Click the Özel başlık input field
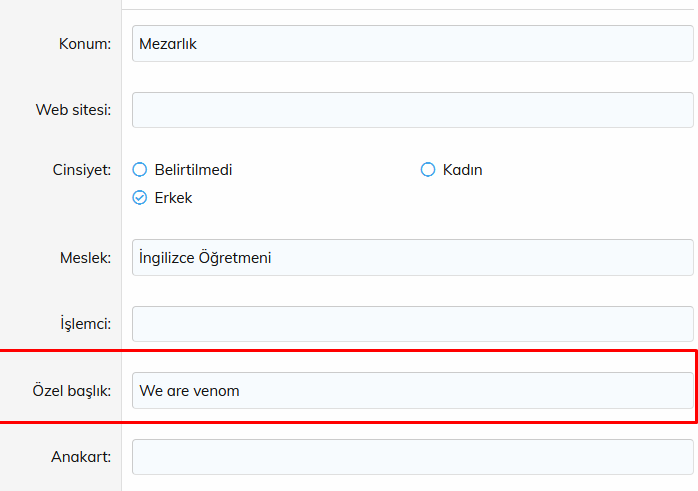The width and height of the screenshot is (698, 491). pyautogui.click(x=412, y=390)
